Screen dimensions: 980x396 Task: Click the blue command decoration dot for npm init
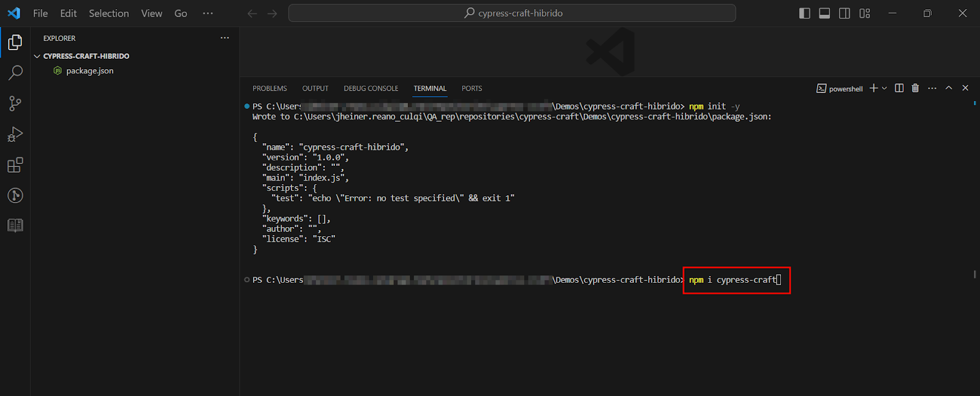[247, 106]
